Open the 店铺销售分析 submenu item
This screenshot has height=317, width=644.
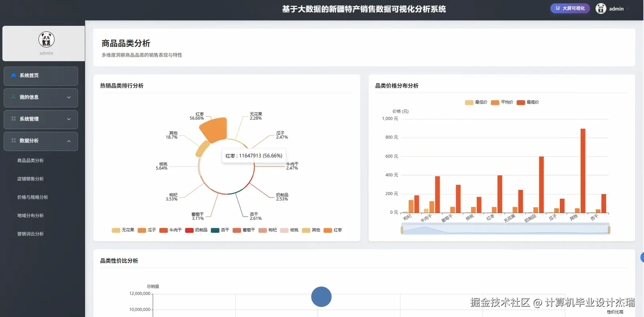(x=30, y=179)
